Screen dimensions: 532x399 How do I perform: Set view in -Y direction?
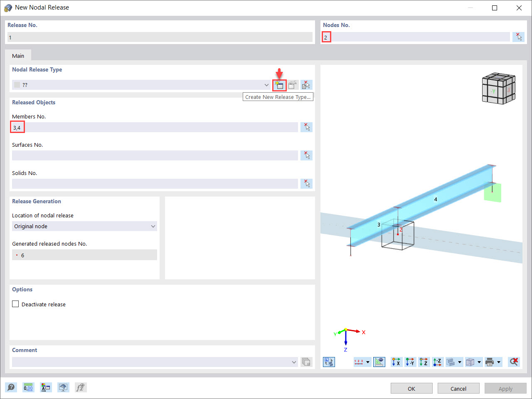click(410, 362)
